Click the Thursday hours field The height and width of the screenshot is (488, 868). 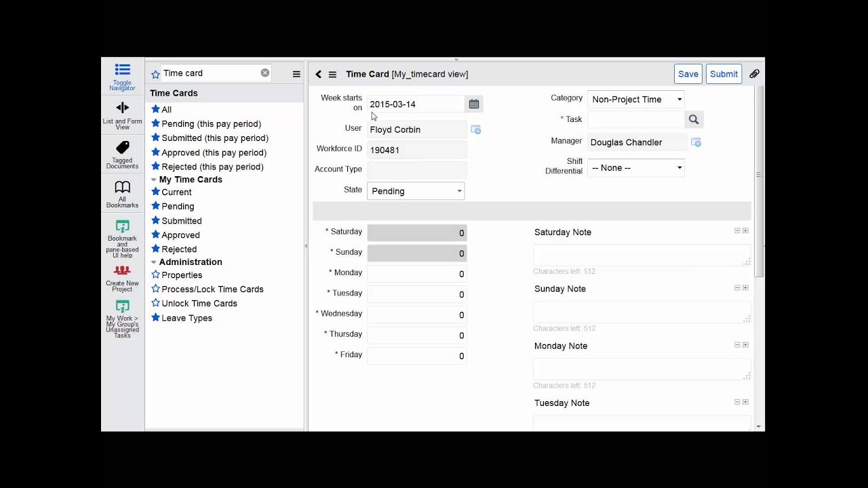point(416,335)
